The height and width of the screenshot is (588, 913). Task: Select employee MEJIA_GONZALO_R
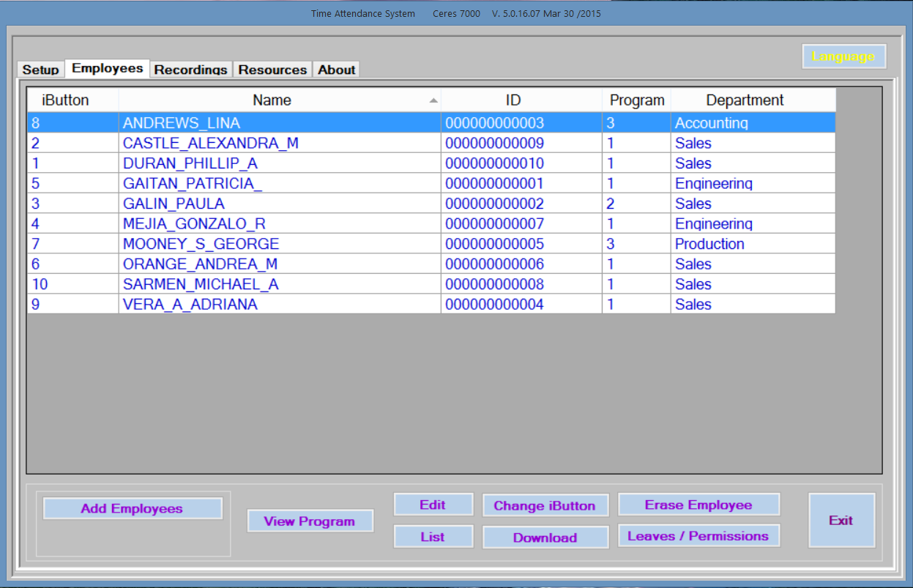point(280,223)
